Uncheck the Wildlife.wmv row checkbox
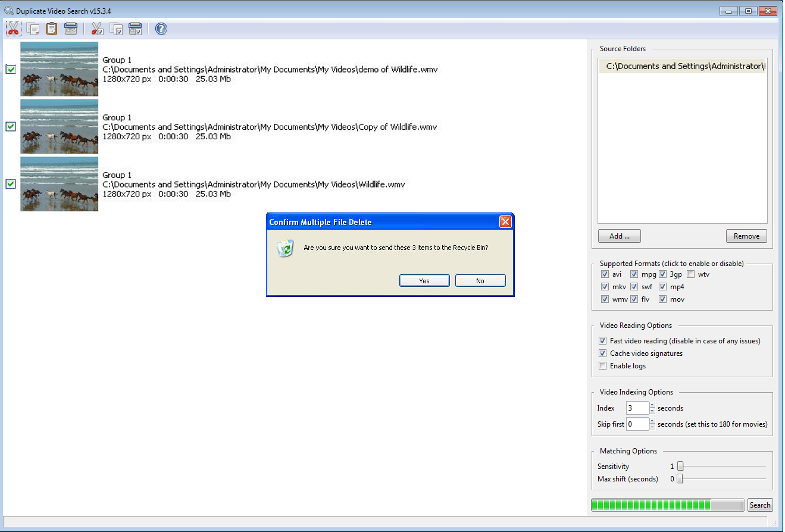Viewport: 785px width, 532px height. [x=11, y=184]
